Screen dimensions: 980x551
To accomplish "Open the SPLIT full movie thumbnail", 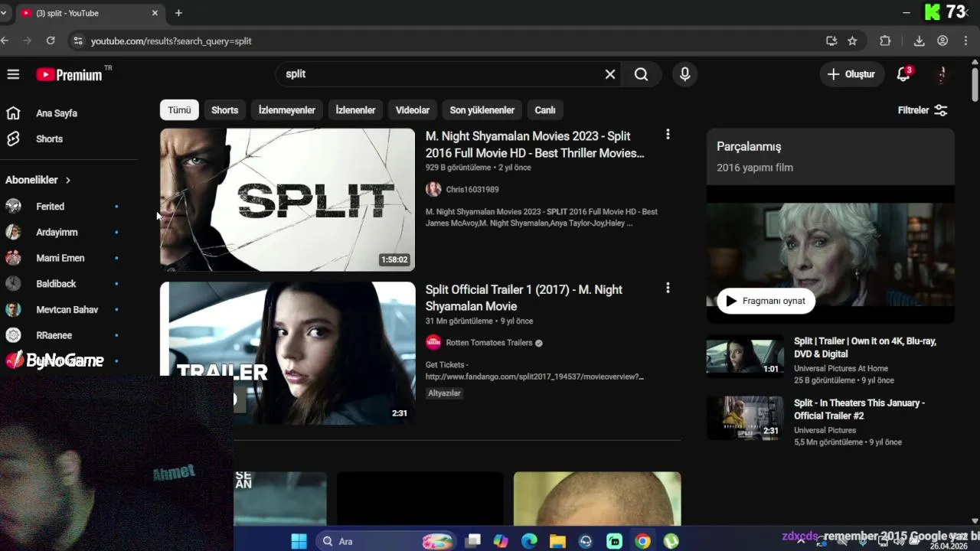I will tap(287, 200).
